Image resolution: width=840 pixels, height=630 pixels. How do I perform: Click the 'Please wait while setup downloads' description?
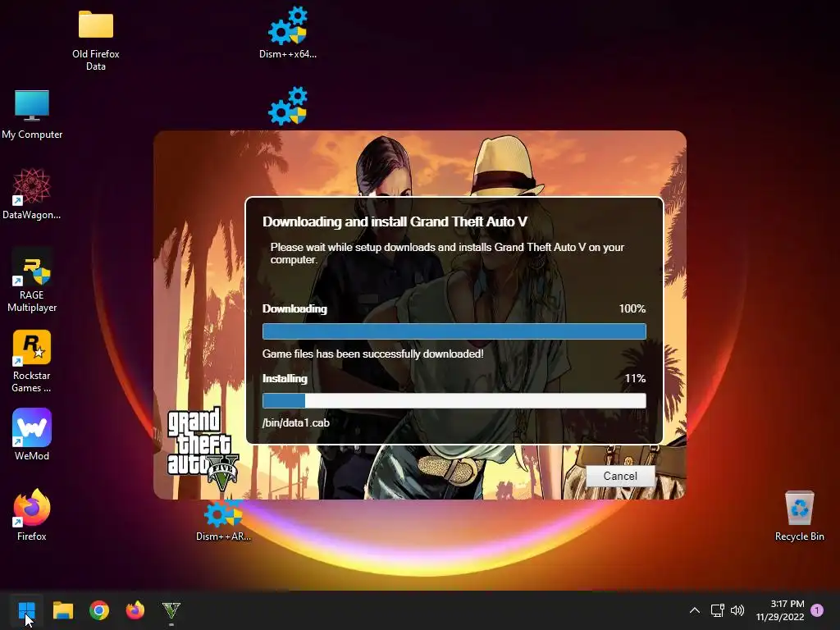click(x=447, y=253)
